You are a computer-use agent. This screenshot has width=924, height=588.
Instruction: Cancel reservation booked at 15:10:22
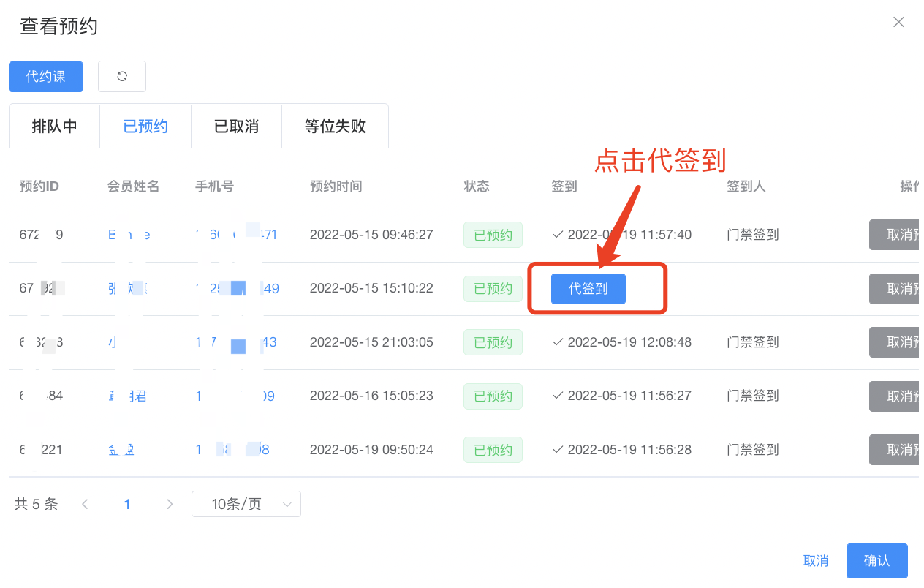(x=895, y=289)
